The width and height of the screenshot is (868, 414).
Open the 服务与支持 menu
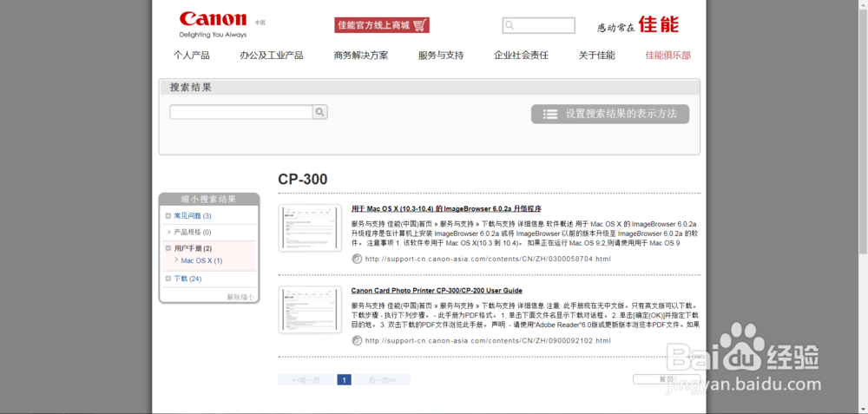[x=441, y=56]
